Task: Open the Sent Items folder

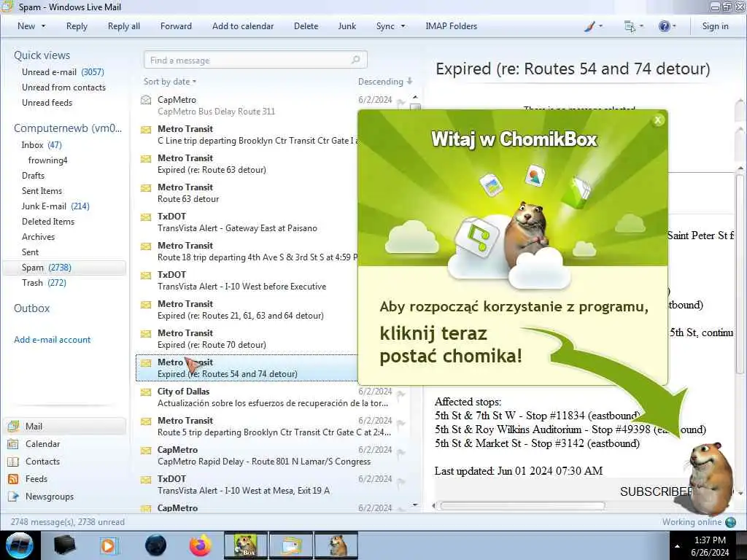Action: click(42, 190)
